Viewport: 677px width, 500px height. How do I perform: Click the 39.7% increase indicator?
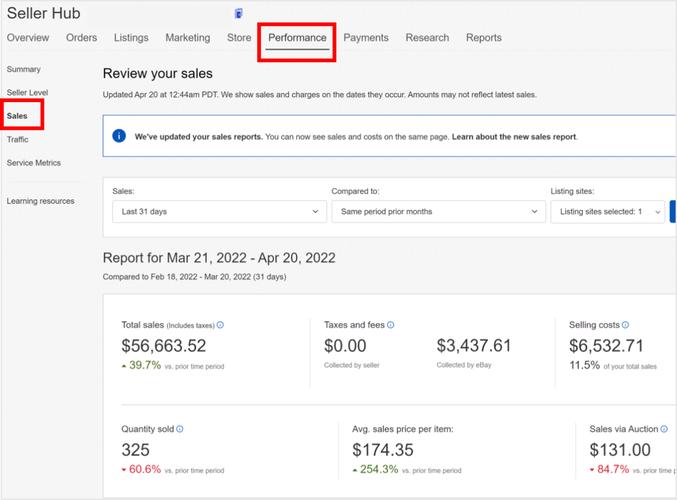click(141, 365)
